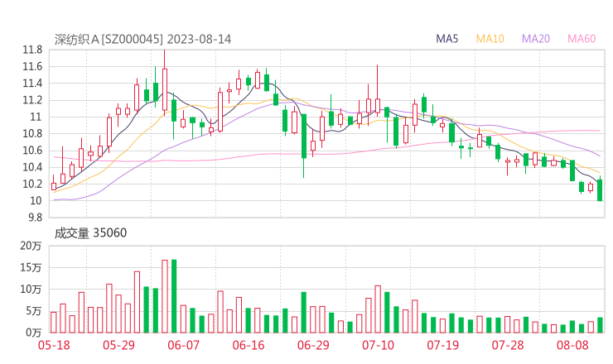Viewport: 613px width, 364px height.
Task: Click the 10.2 price axis label
Action: click(x=32, y=184)
